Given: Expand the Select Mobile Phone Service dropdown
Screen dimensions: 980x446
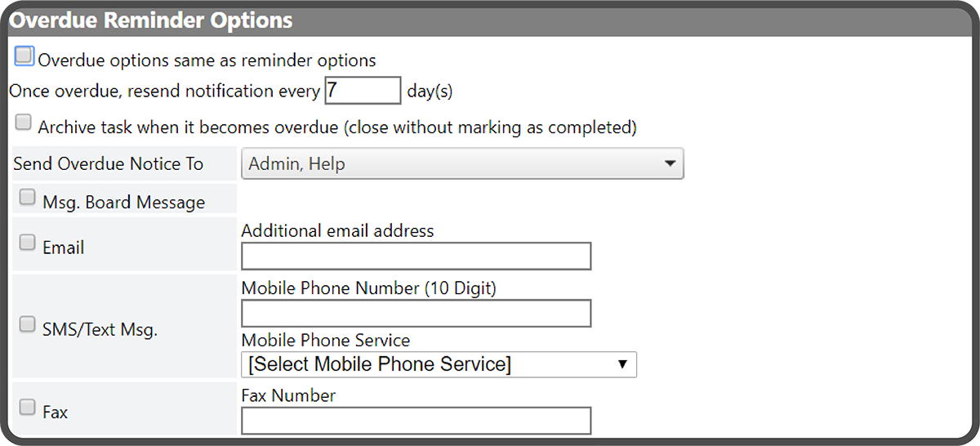Looking at the screenshot, I should (439, 364).
